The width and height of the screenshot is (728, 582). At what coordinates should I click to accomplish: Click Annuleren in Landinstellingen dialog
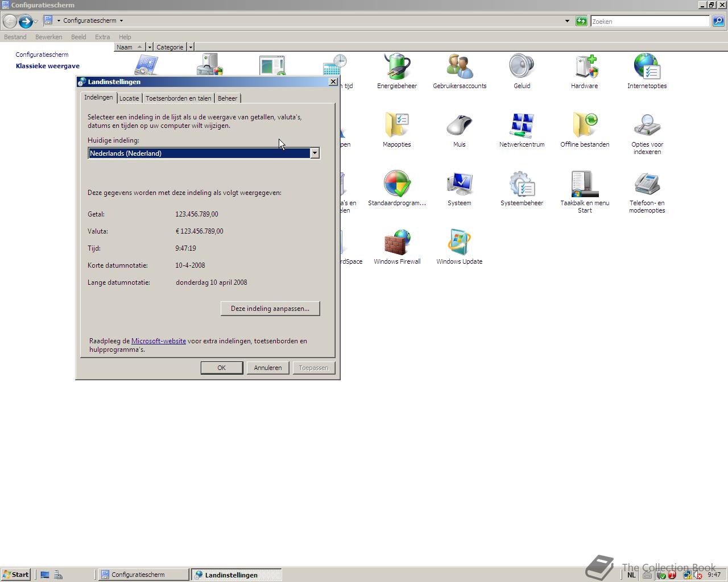[x=268, y=368]
